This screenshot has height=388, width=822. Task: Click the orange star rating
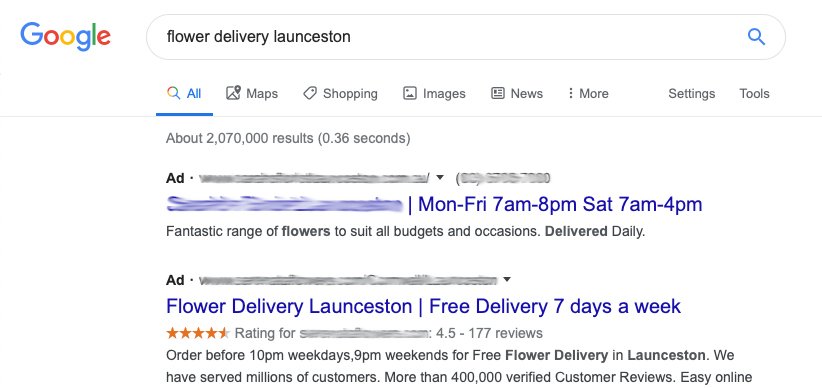(x=198, y=333)
